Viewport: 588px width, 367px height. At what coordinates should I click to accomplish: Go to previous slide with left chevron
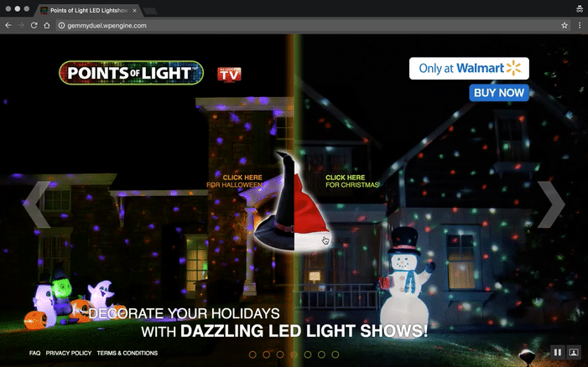(36, 204)
